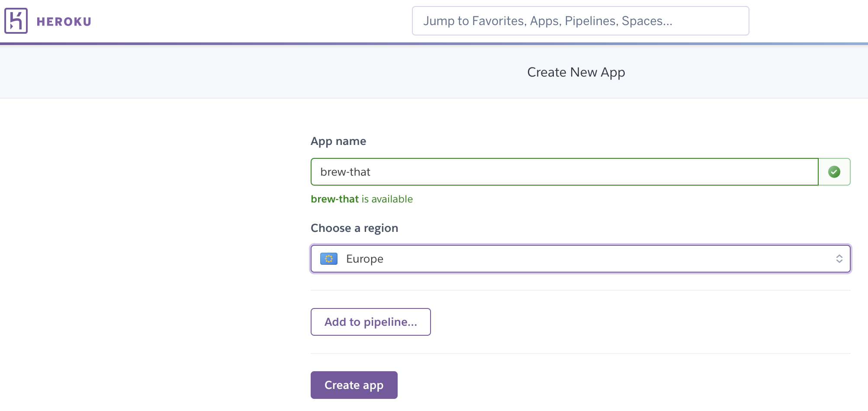Click the "App name" label
This screenshot has height=411, width=868.
338,141
